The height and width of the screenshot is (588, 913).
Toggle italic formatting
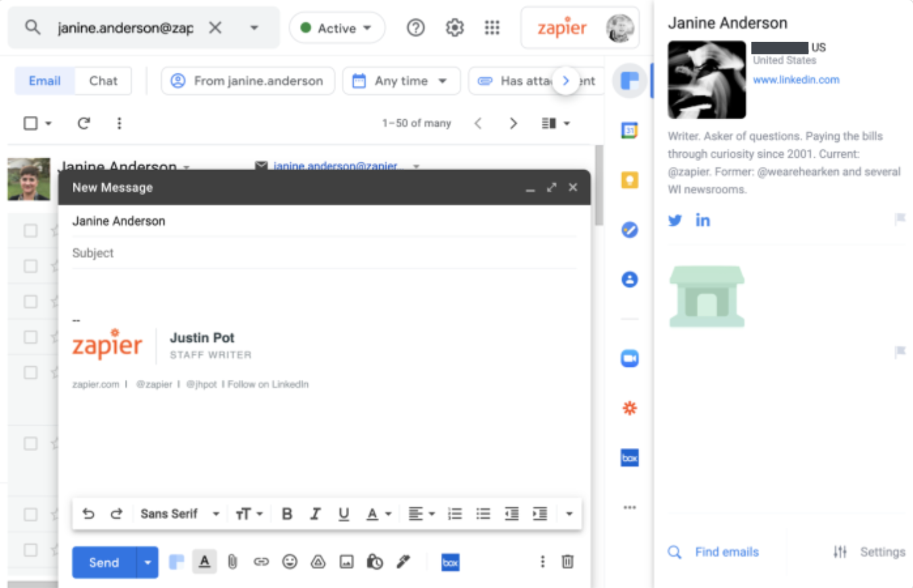click(x=315, y=514)
